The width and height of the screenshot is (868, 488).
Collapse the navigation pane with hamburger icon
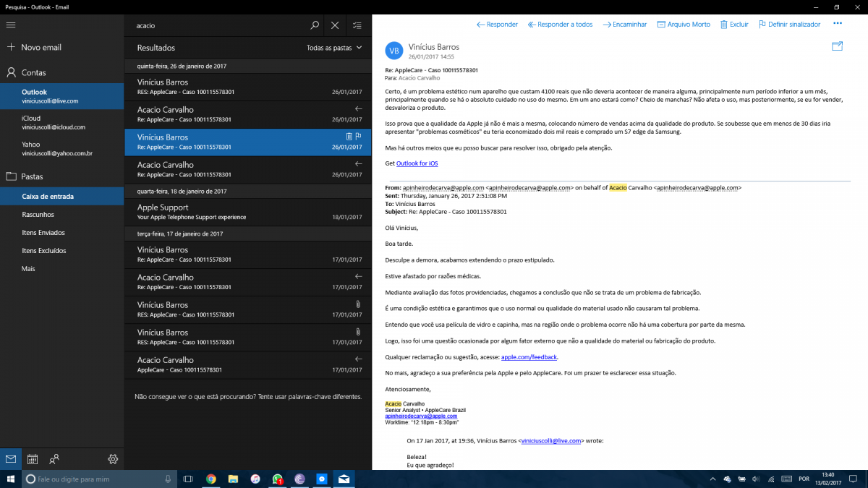11,25
